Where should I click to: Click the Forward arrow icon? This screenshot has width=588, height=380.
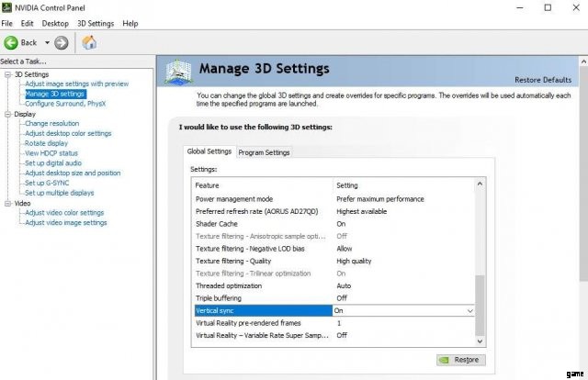(x=62, y=43)
